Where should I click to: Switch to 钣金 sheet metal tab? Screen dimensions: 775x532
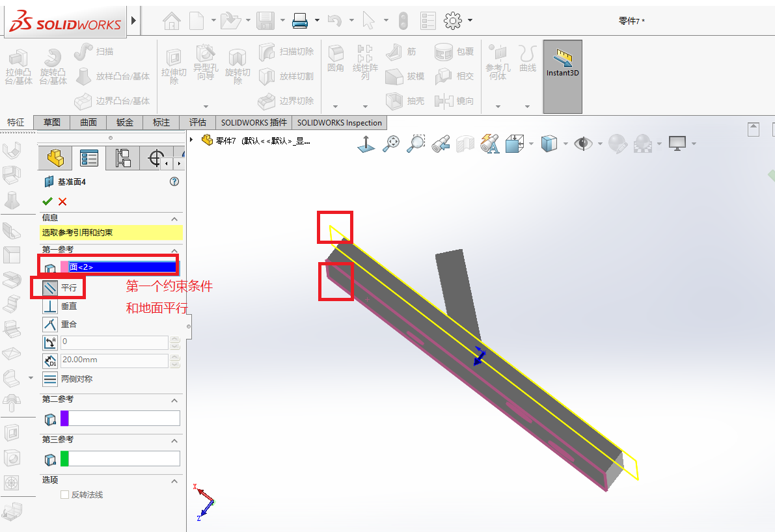pyautogui.click(x=124, y=122)
